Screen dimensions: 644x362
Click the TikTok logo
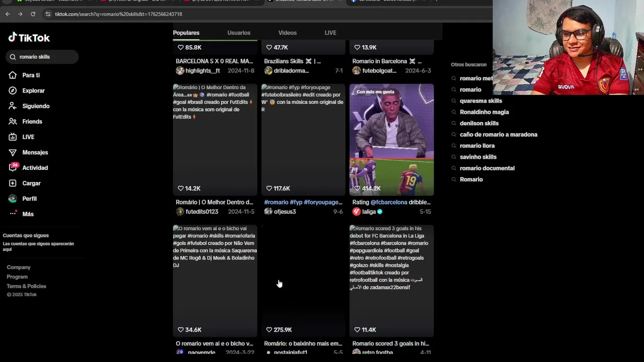click(29, 38)
